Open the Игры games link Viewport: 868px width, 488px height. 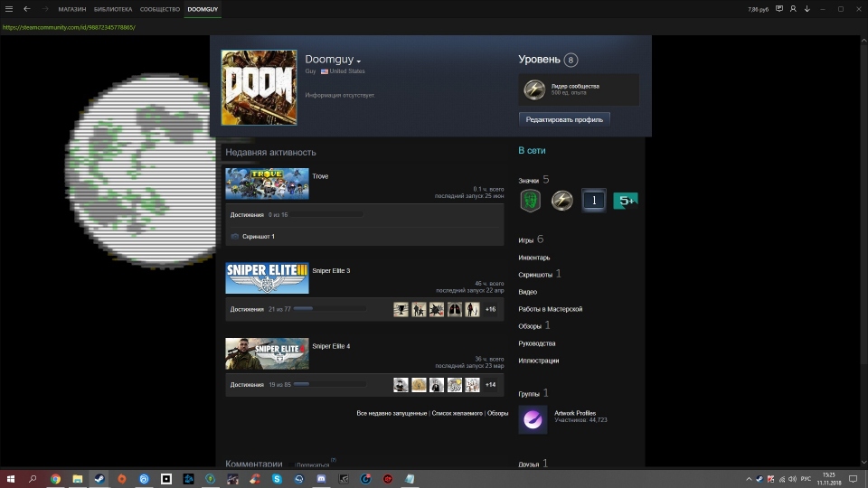tap(526, 240)
